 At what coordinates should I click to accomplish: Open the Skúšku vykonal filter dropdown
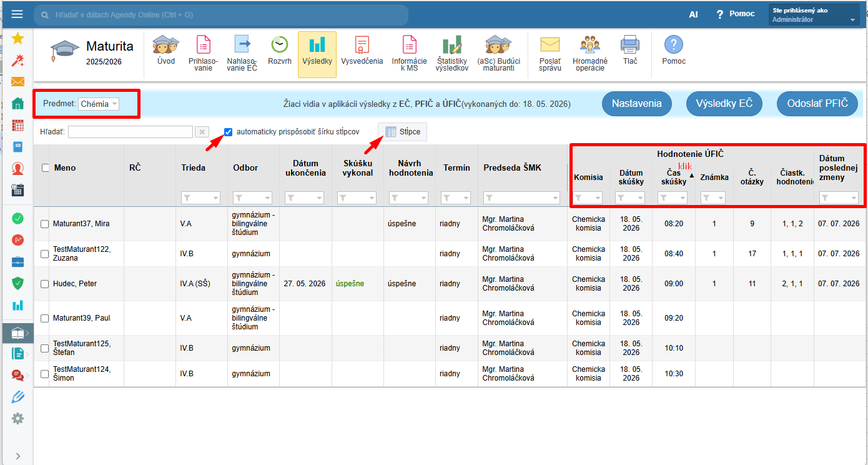pyautogui.click(x=357, y=197)
